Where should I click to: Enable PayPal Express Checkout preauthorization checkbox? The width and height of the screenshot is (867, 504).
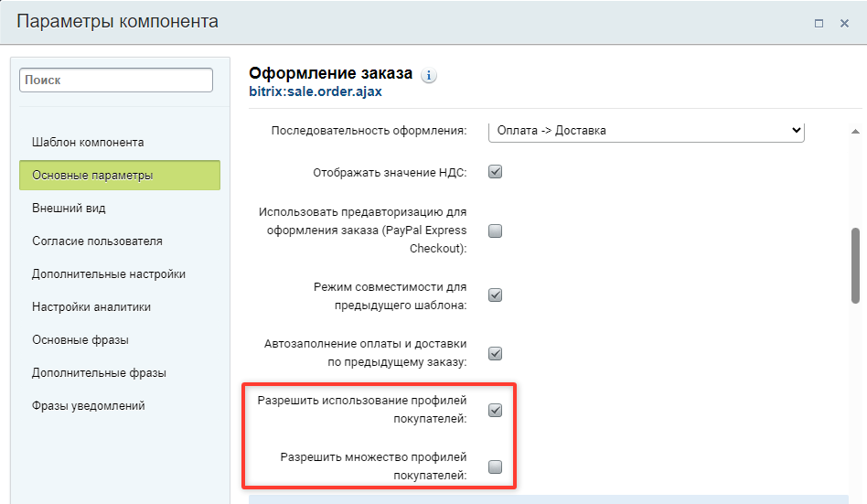[x=496, y=231]
